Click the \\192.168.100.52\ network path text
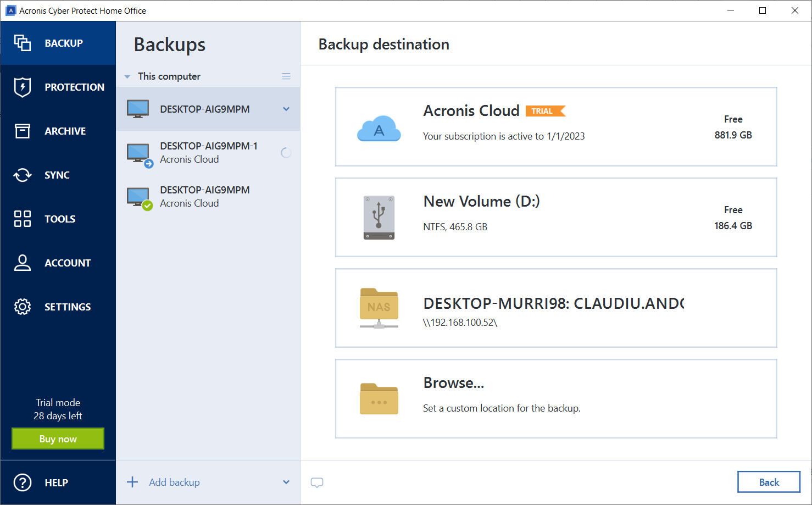 [x=460, y=323]
